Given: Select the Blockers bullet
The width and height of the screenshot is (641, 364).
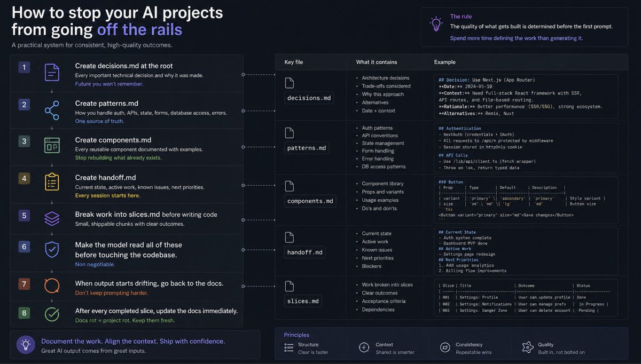Looking at the screenshot, I should tap(371, 266).
